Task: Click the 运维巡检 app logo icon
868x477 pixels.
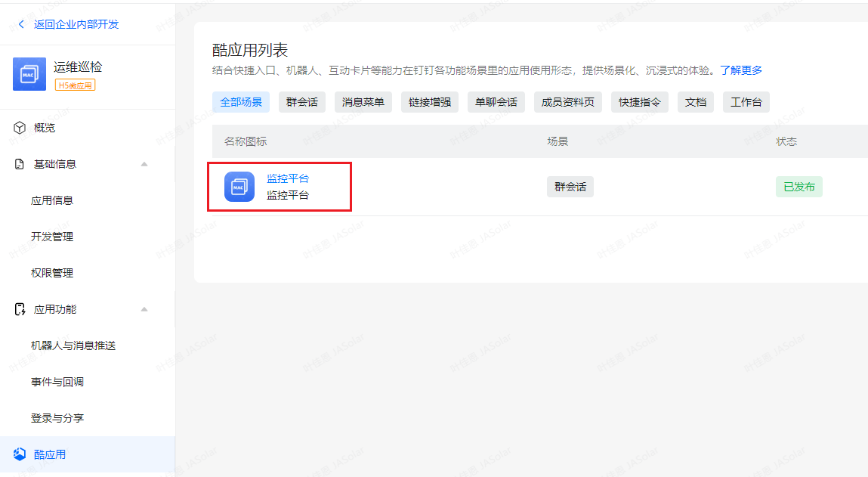Action: coord(29,74)
